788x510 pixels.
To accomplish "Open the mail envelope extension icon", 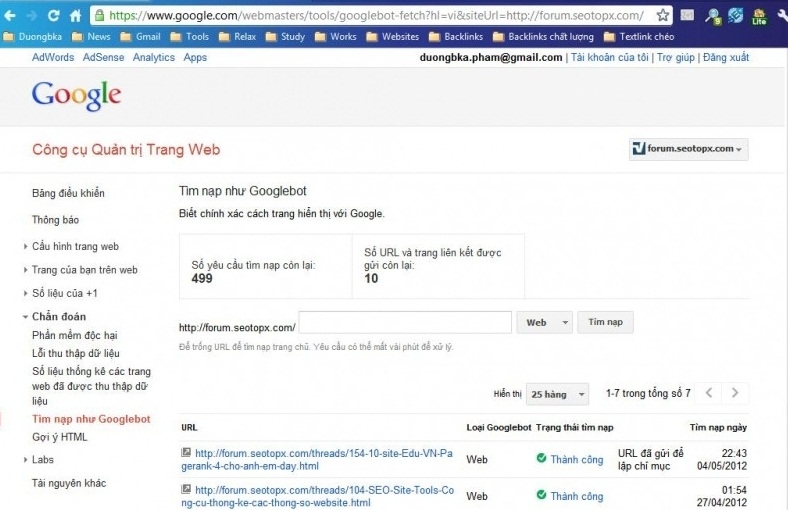I will click(x=688, y=15).
